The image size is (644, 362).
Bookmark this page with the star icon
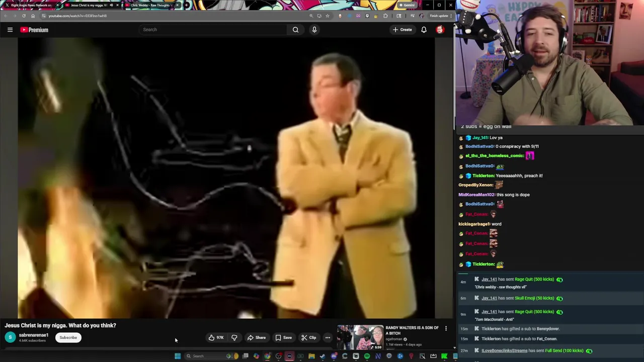point(328,16)
